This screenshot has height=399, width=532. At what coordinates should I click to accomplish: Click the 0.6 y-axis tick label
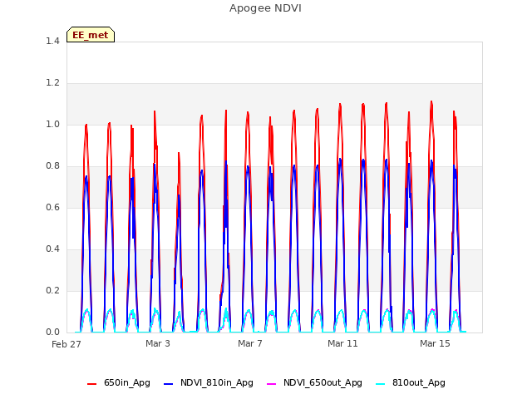52,207
